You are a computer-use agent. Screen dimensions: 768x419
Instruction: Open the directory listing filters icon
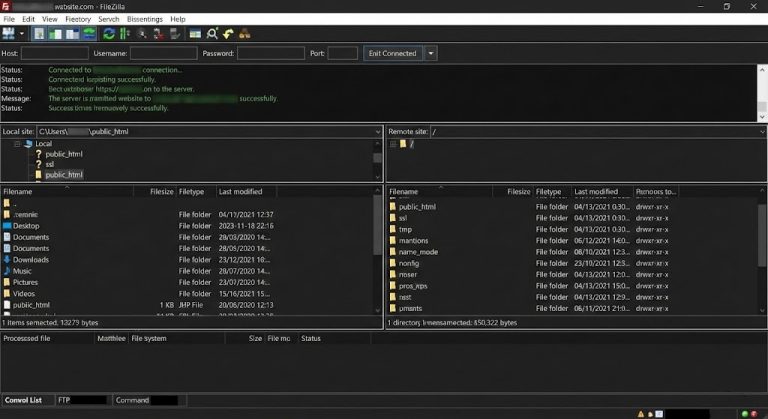(x=195, y=33)
